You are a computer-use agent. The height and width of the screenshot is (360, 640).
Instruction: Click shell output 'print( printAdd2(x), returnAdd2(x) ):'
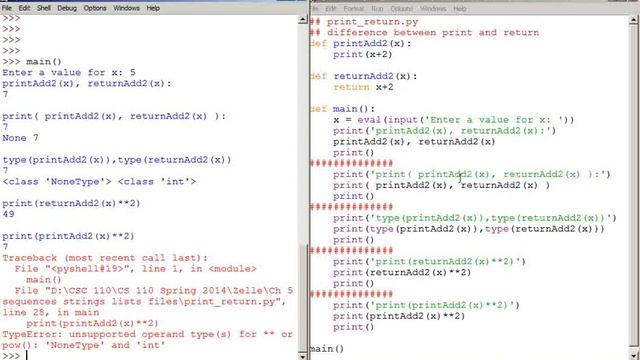[114, 116]
